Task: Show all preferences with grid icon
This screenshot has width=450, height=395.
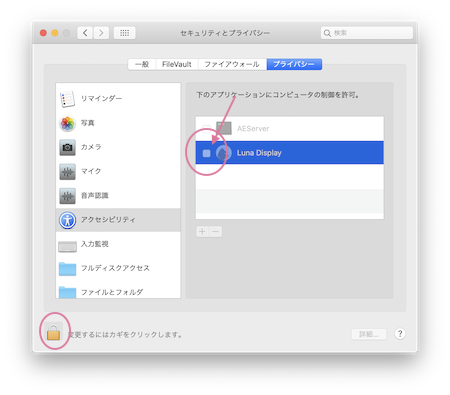Action: (x=124, y=33)
